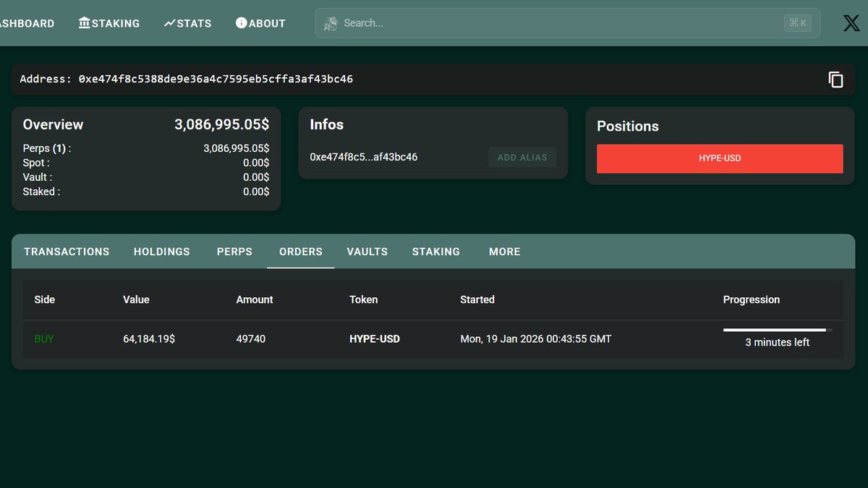Screen dimensions: 868x488
Task: Click the order progression bar
Action: pyautogui.click(x=778, y=330)
